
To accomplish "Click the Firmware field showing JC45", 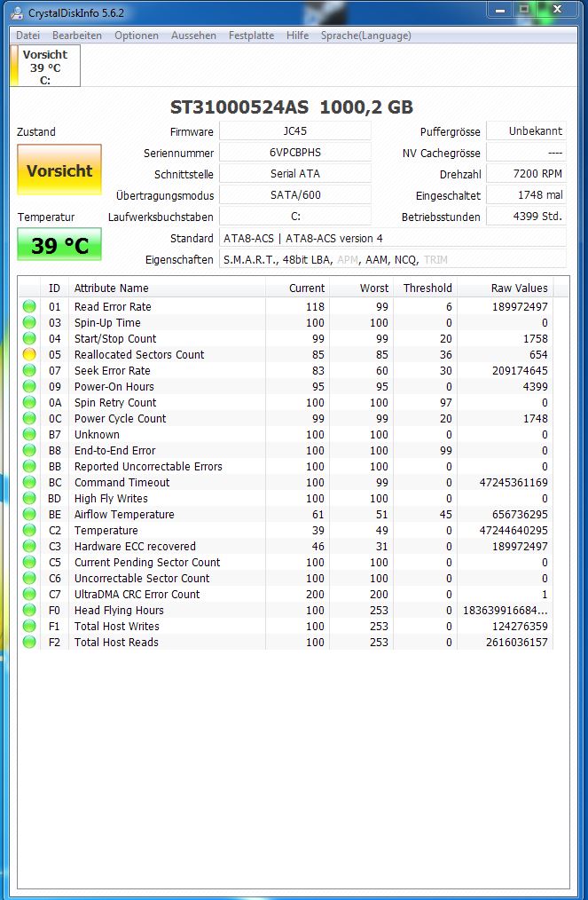I will click(x=294, y=130).
